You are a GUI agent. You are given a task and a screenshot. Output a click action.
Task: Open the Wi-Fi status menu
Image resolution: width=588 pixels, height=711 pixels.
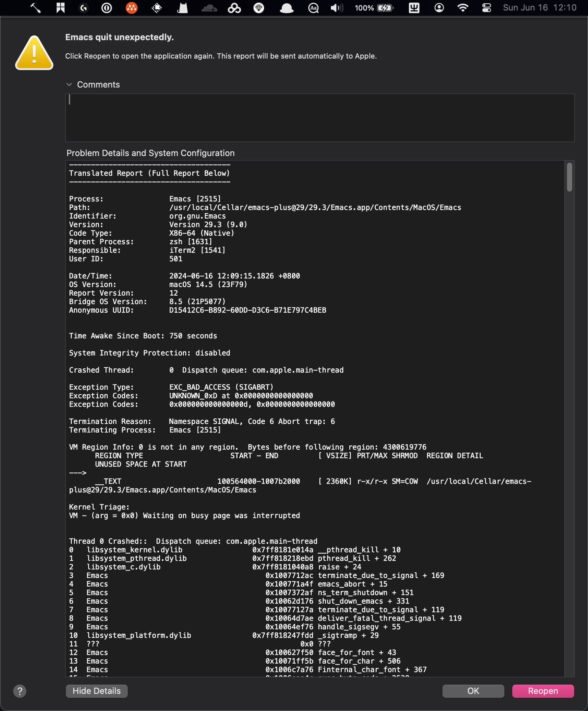coord(463,8)
